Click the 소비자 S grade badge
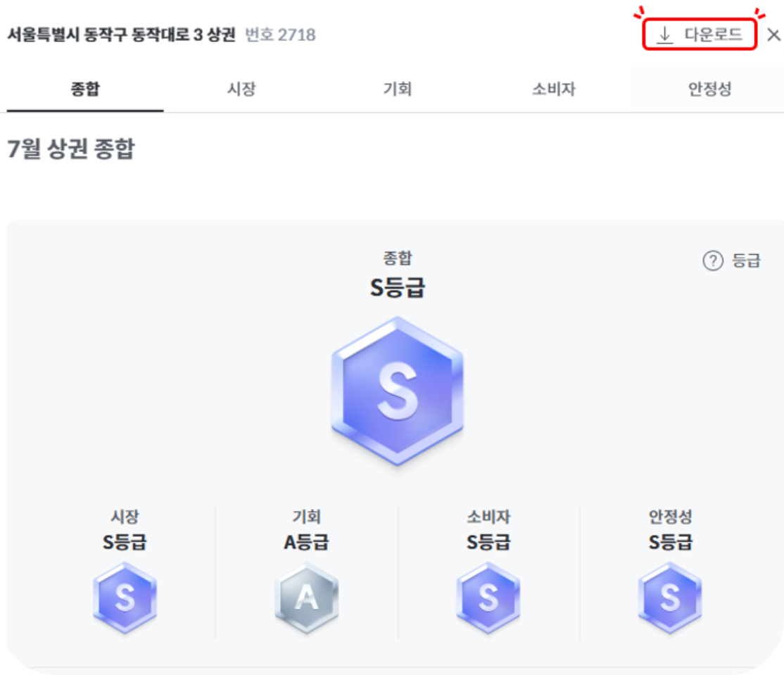784x675 pixels. tap(488, 598)
